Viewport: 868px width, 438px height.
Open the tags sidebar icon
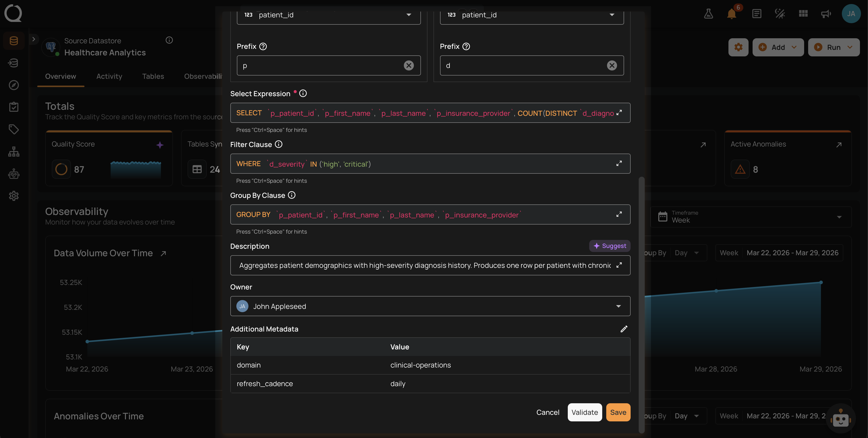(x=14, y=129)
